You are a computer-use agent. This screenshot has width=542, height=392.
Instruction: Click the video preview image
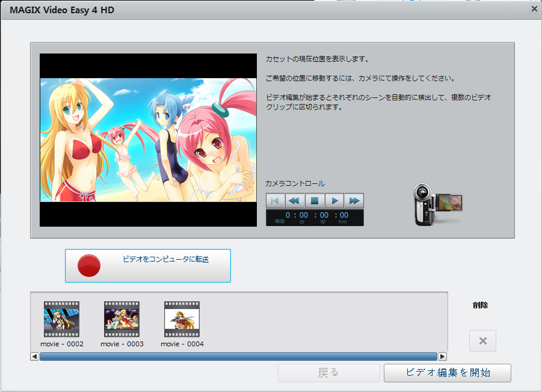coord(149,140)
